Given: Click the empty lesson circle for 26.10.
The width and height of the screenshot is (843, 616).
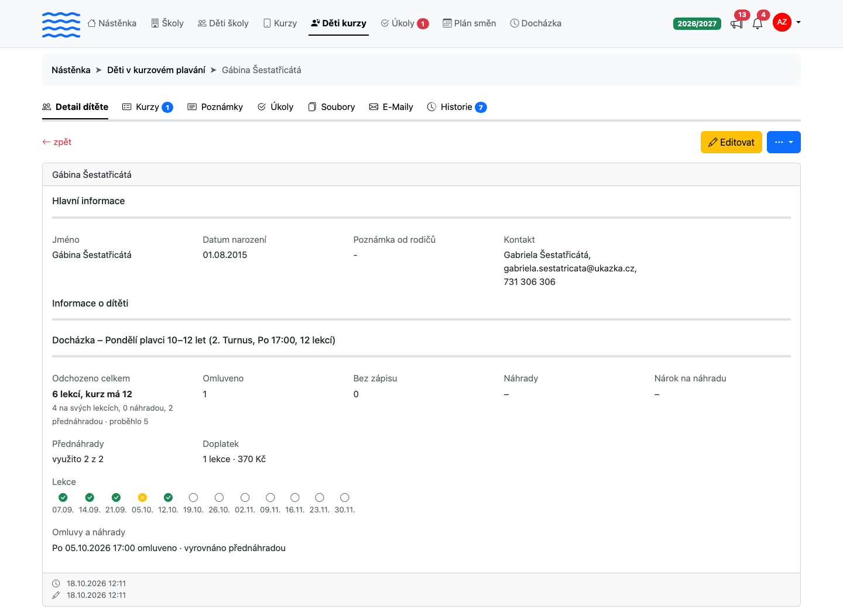Looking at the screenshot, I should pos(219,497).
